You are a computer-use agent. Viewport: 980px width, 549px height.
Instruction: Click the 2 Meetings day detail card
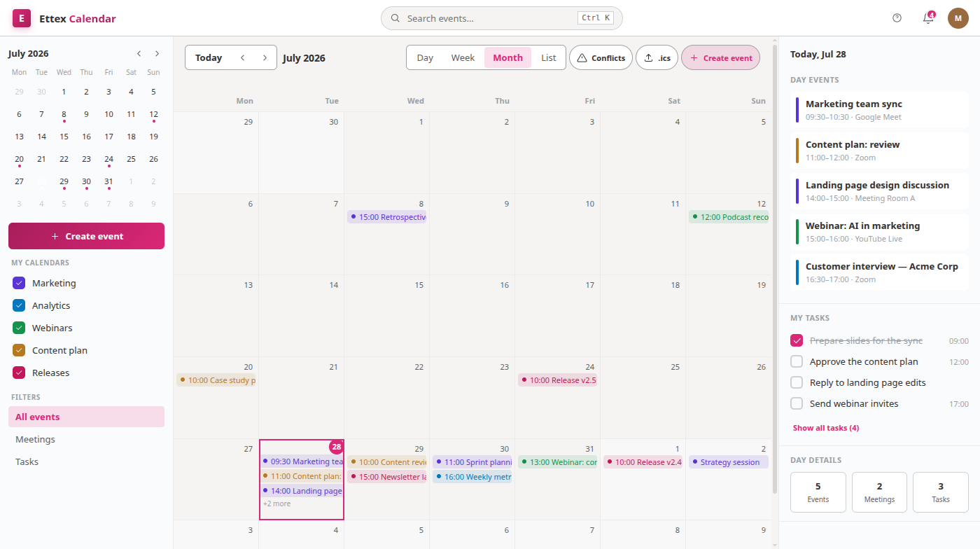(879, 492)
